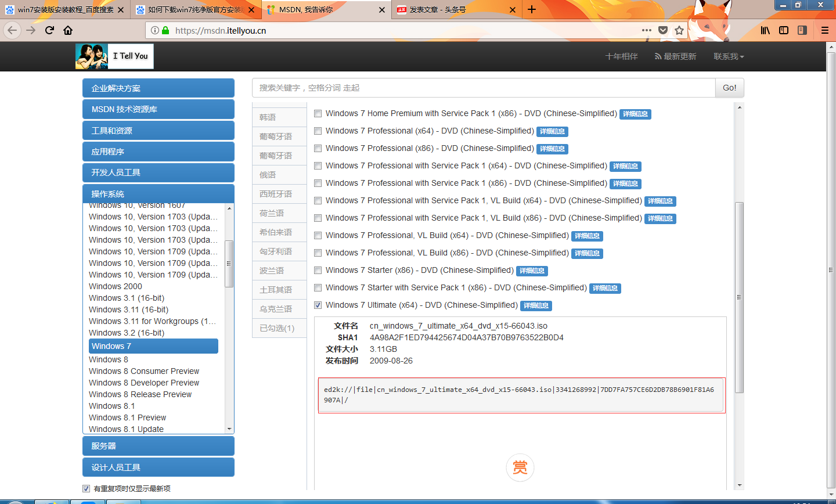
Task: Expand the 工具和资源 panel
Action: (x=158, y=131)
